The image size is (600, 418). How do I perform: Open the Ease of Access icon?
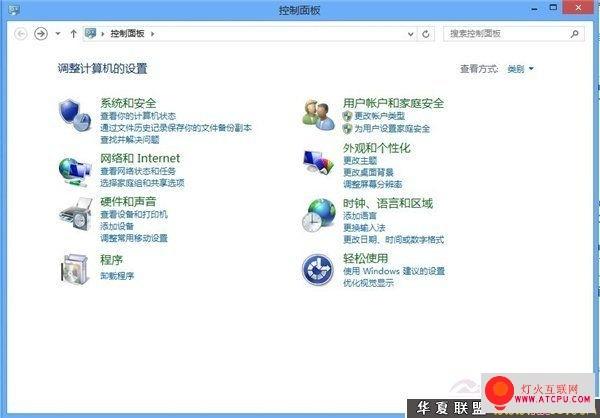[x=318, y=269]
